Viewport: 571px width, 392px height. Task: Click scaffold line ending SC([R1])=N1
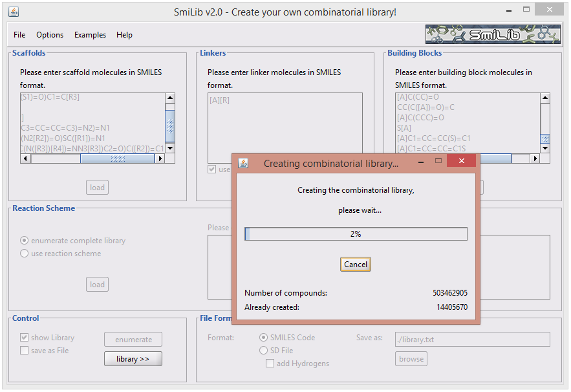tap(63, 138)
